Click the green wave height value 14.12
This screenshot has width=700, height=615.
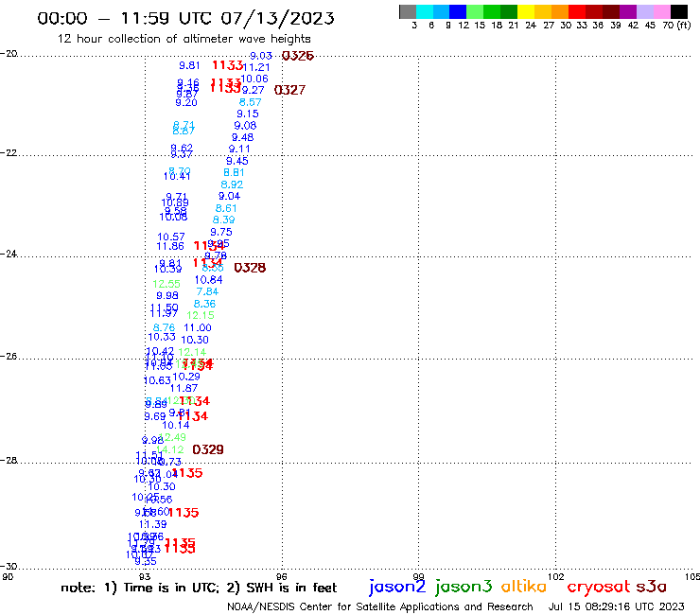click(x=170, y=449)
